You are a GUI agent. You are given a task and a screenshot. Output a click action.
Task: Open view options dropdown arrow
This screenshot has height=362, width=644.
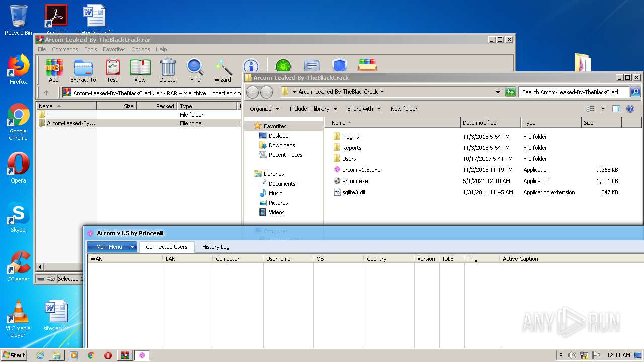603,109
